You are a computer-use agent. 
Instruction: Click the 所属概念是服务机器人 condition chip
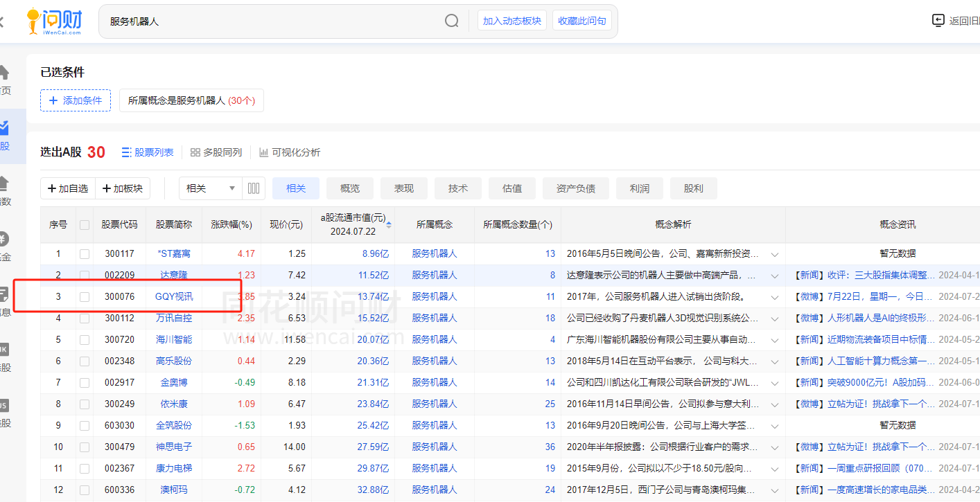pyautogui.click(x=192, y=100)
